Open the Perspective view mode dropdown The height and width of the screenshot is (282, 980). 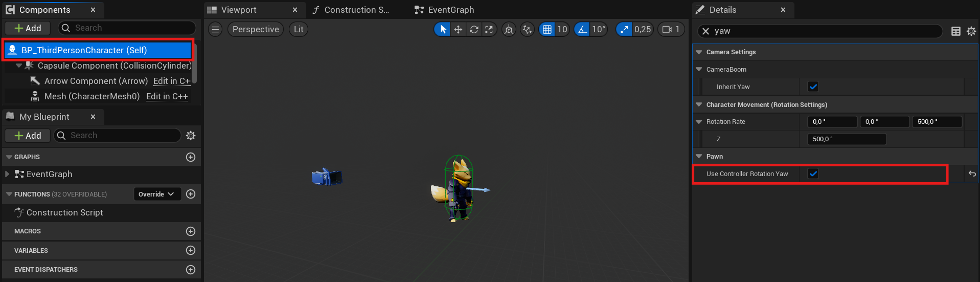click(256, 29)
